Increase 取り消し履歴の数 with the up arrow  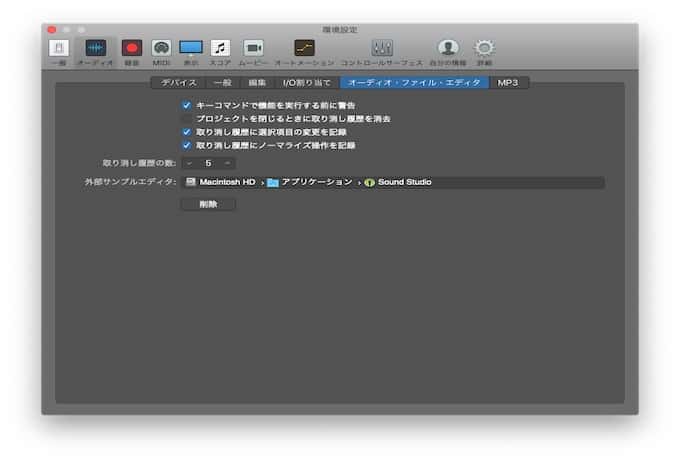click(x=228, y=162)
